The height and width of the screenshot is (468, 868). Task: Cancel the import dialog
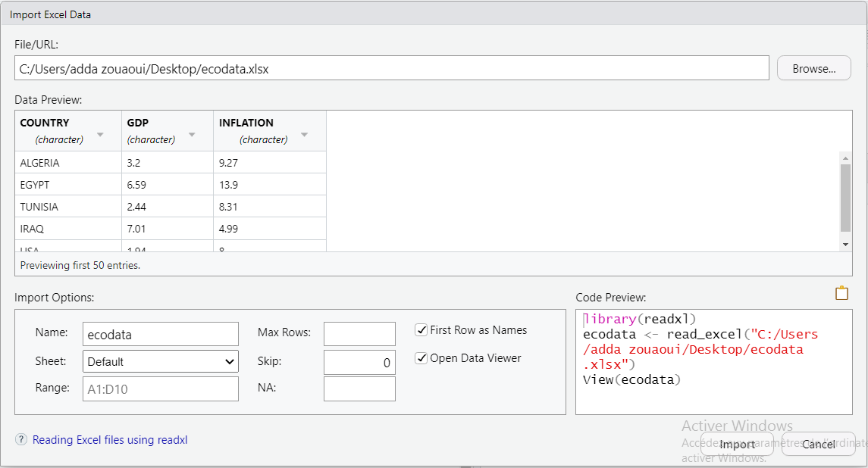818,445
